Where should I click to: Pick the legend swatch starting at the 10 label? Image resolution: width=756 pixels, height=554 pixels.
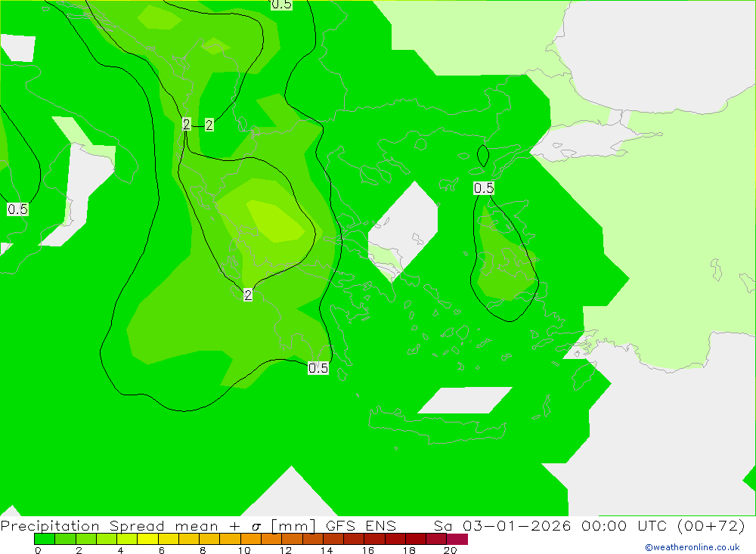pos(251,539)
